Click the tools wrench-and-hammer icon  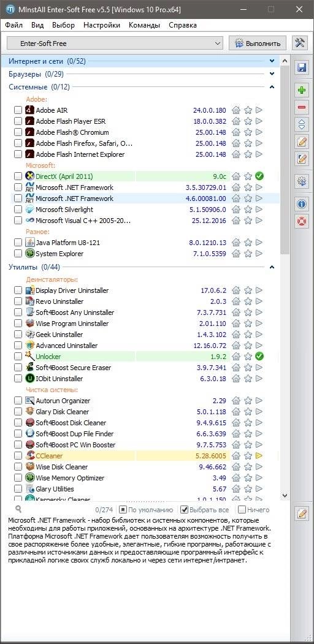click(x=301, y=43)
